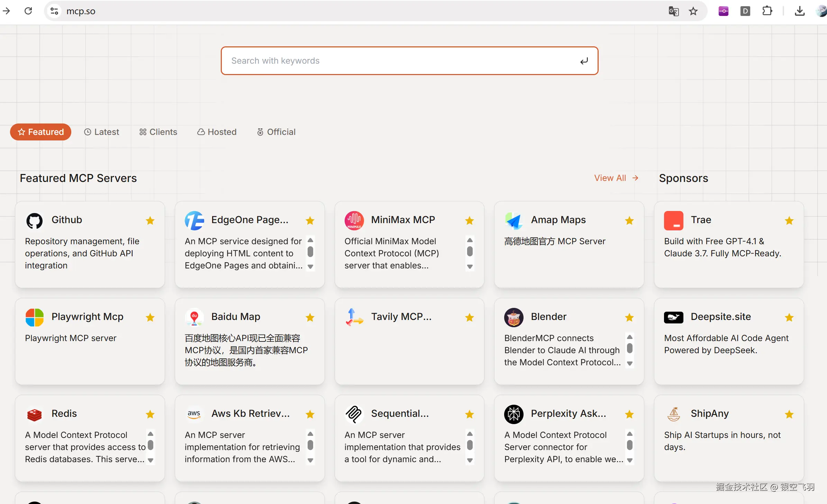
Task: Submit search with the enter arrow icon
Action: pos(584,61)
